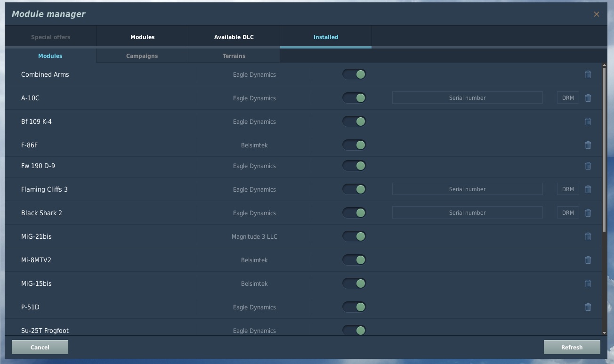Click the F-86F trash icon
614x364 pixels.
tap(588, 145)
